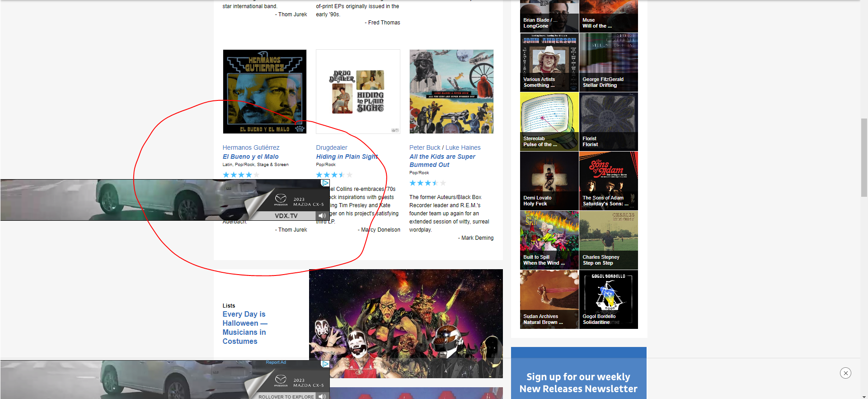Close the bottom banner with the circled X
The height and width of the screenshot is (399, 868).
point(845,373)
